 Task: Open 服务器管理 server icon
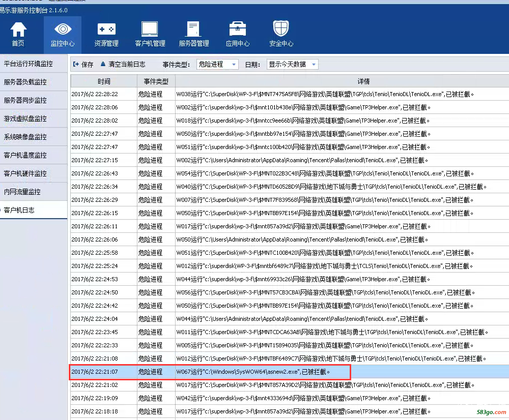[x=194, y=34]
